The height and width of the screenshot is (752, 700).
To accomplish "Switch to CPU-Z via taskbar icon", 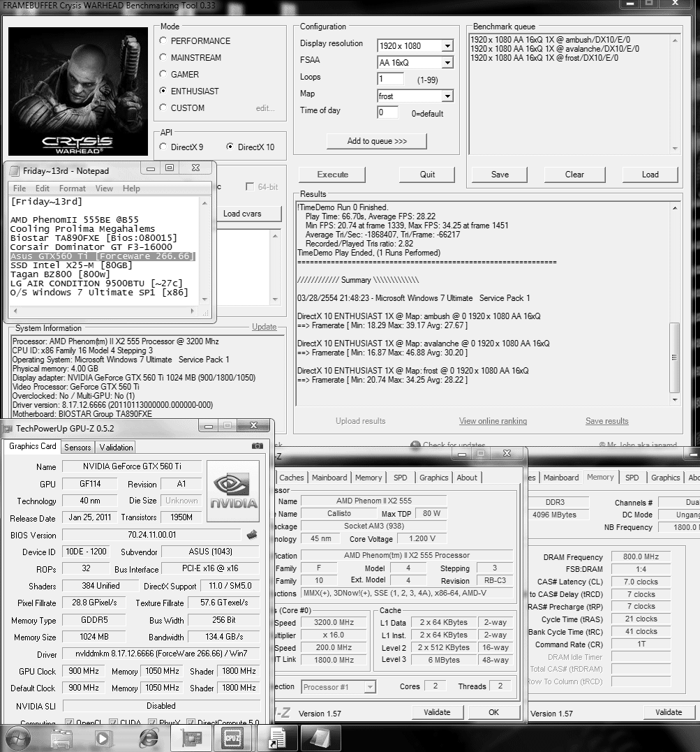I will tap(232, 739).
